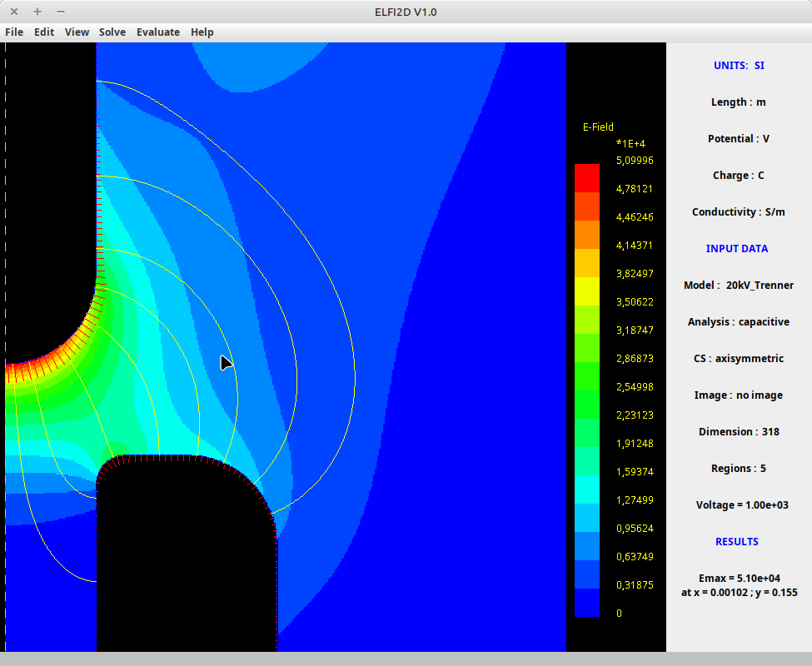Open the Evaluate menu
812x666 pixels.
pyautogui.click(x=158, y=32)
